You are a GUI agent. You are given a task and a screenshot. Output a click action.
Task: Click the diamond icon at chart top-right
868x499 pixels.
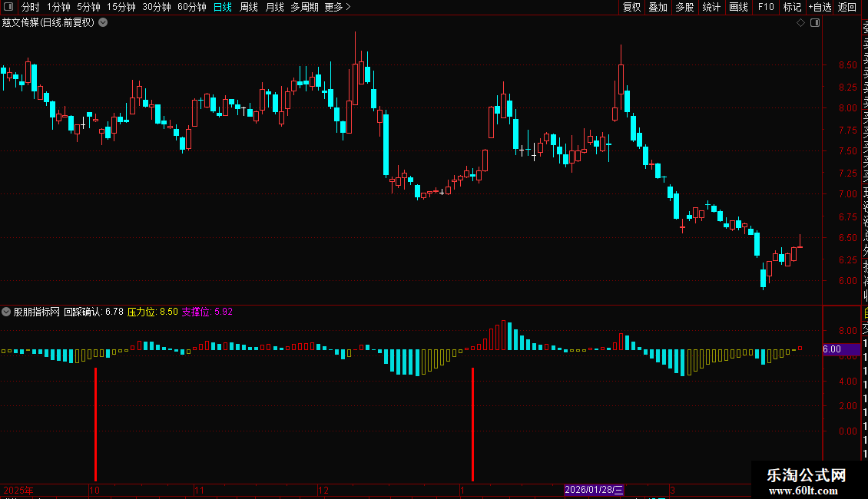pos(800,23)
